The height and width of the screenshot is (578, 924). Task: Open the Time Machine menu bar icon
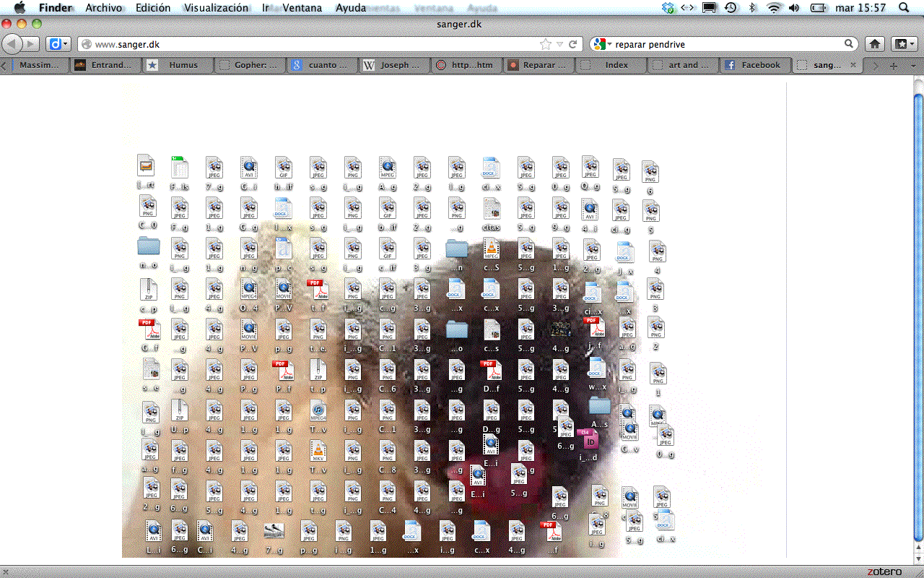pos(731,8)
